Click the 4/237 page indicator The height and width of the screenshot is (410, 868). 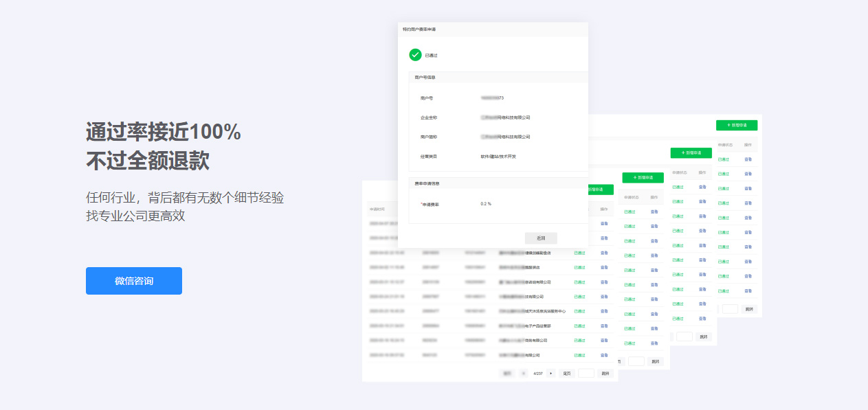tap(539, 373)
